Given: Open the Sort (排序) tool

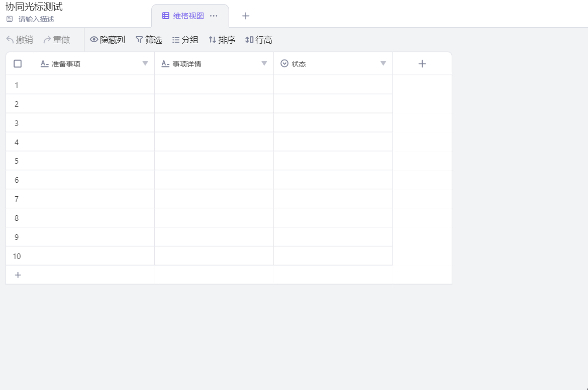Looking at the screenshot, I should (222, 39).
